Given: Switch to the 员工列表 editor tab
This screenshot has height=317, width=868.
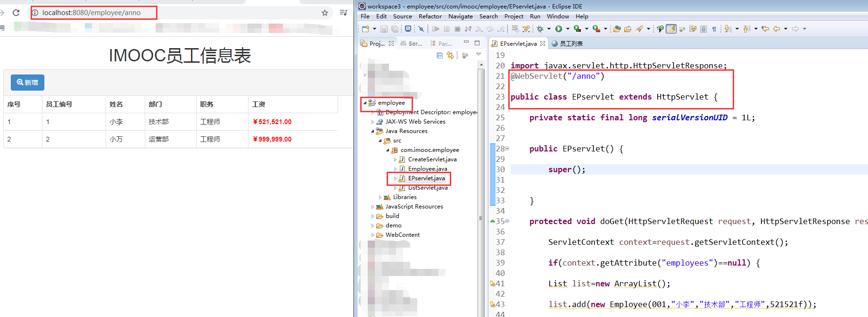Looking at the screenshot, I should coord(567,43).
